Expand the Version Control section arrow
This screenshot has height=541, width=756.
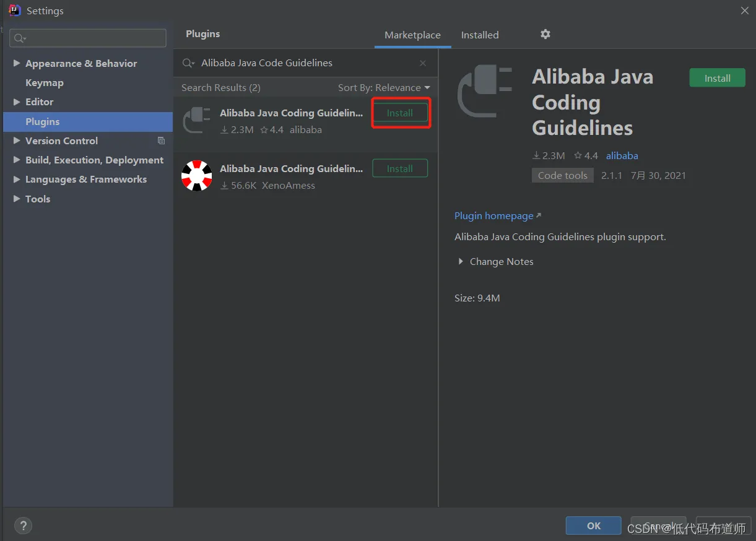17,141
